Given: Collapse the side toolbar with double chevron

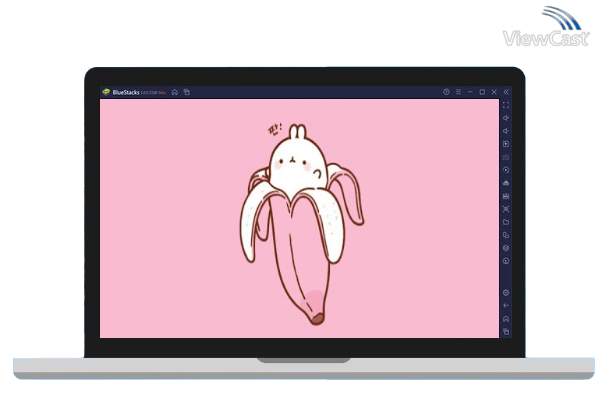Looking at the screenshot, I should (506, 92).
